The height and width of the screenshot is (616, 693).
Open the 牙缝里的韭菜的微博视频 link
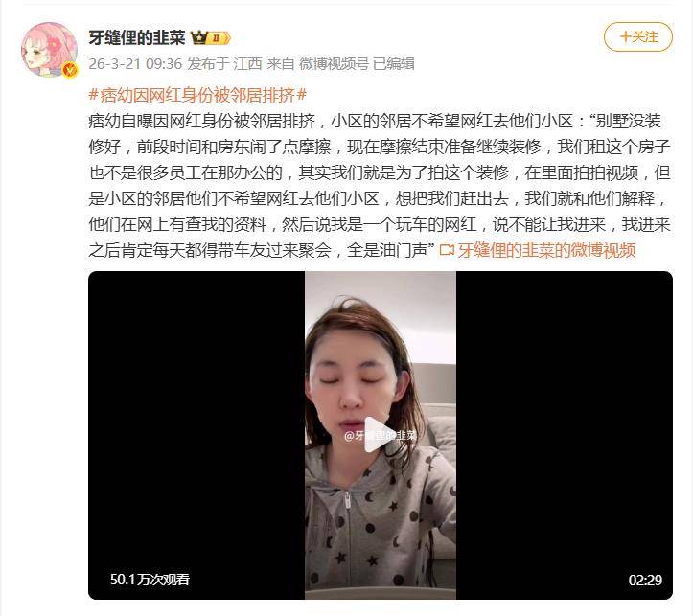(546, 250)
